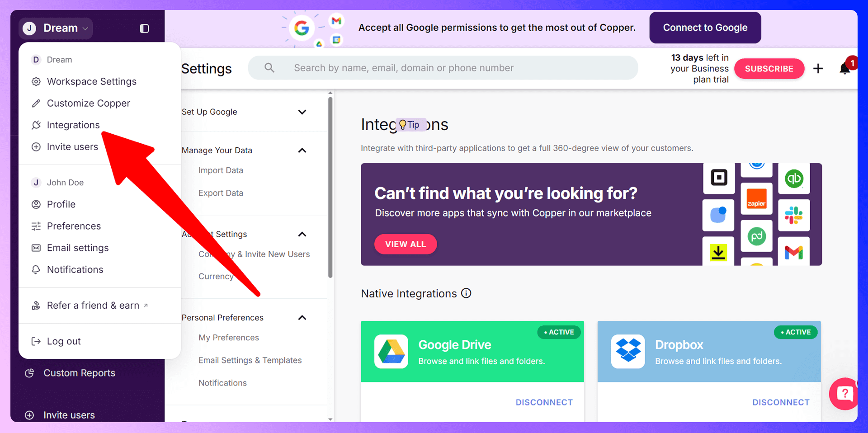The width and height of the screenshot is (868, 433).
Task: Open Email Settings & Templates
Action: coord(250,360)
